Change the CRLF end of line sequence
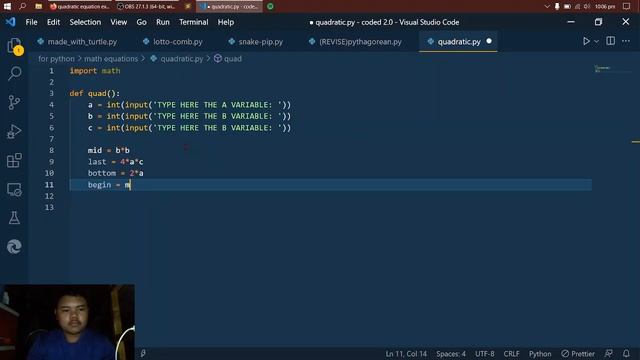 pos(511,353)
